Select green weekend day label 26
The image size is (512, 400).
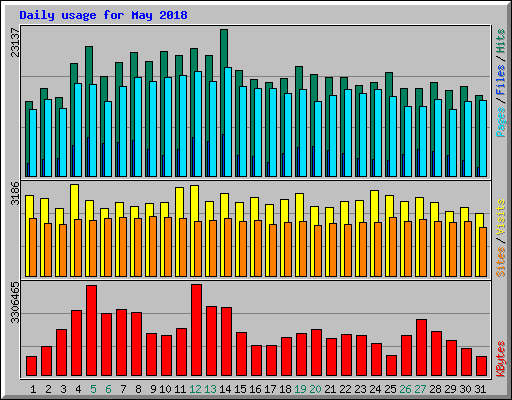pos(405,389)
